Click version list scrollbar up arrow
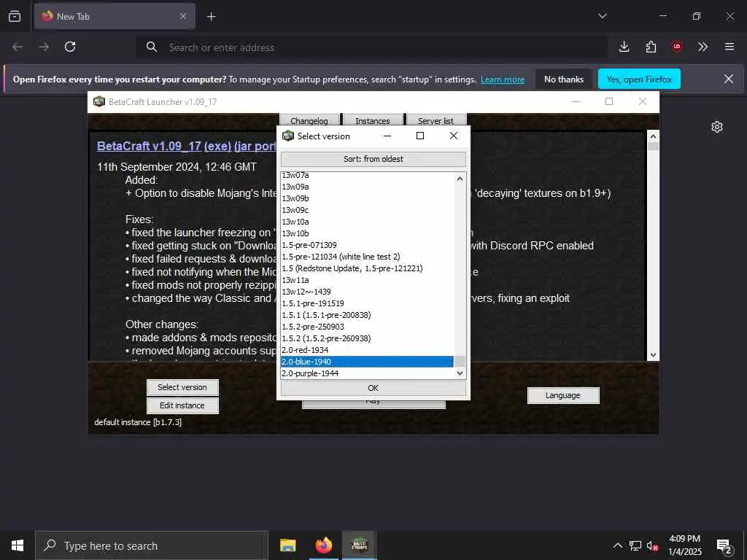Screen dimensions: 747x560 coord(460,179)
